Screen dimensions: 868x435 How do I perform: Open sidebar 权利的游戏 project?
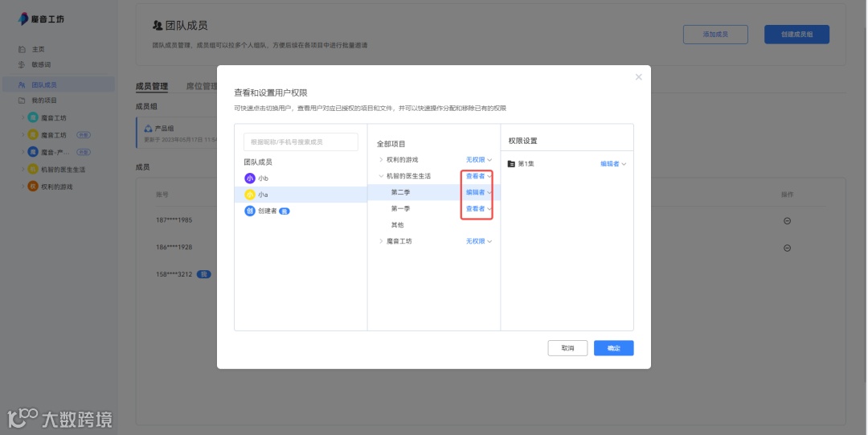(56, 187)
